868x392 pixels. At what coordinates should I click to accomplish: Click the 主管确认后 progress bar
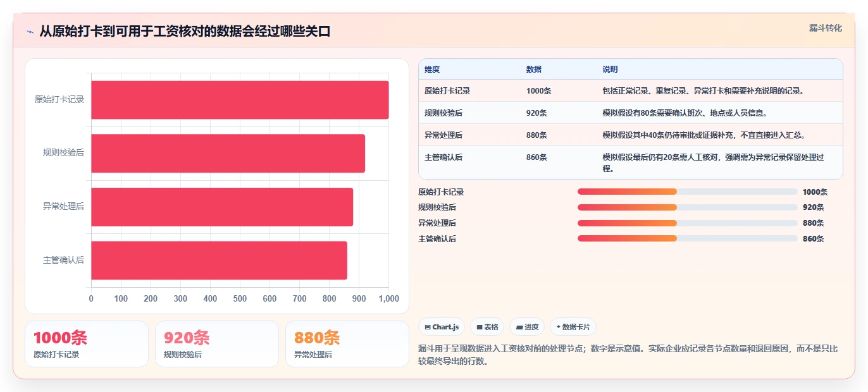pos(687,238)
